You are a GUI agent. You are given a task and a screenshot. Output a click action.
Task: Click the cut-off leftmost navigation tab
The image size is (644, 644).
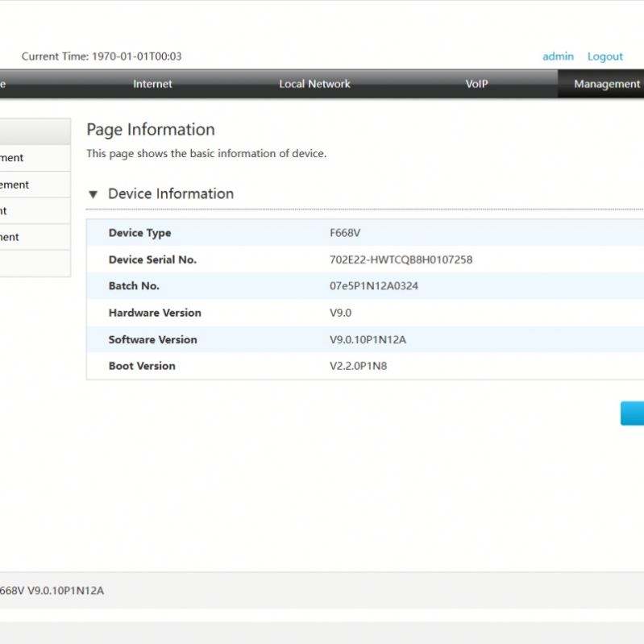[4, 84]
